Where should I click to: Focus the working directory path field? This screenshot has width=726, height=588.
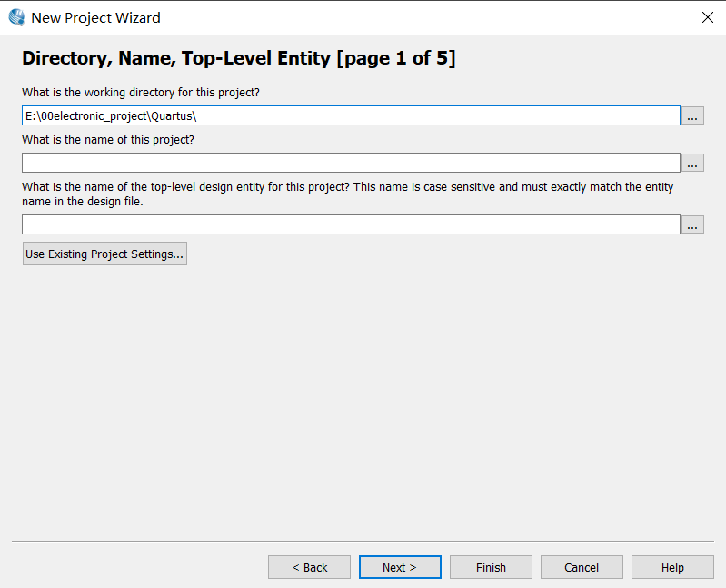pyautogui.click(x=351, y=115)
